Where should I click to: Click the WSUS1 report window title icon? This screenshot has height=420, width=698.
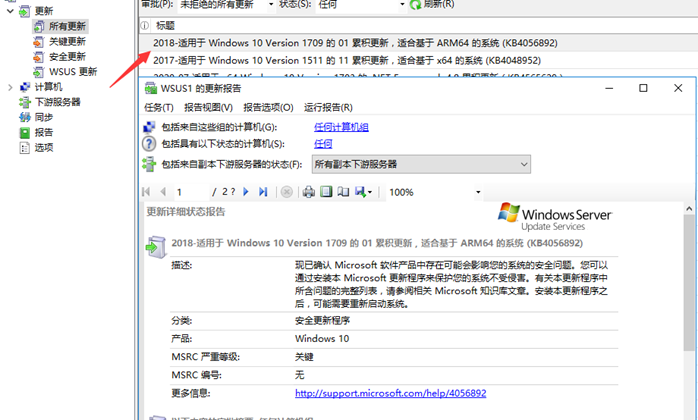click(151, 88)
